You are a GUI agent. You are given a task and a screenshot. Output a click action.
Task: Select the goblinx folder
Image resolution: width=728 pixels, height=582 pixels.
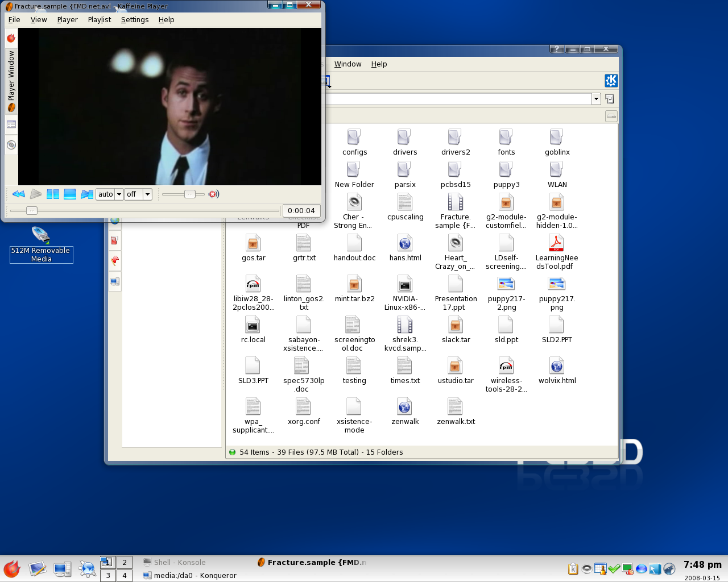click(x=557, y=142)
